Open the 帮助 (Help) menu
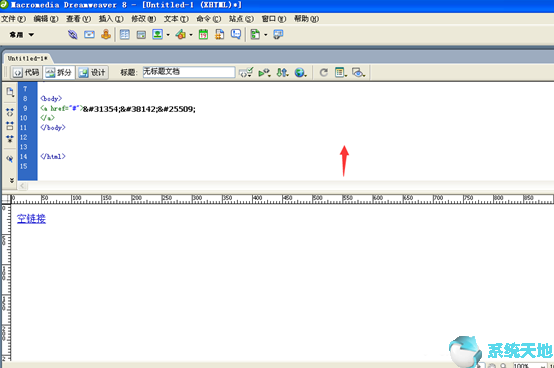 306,19
